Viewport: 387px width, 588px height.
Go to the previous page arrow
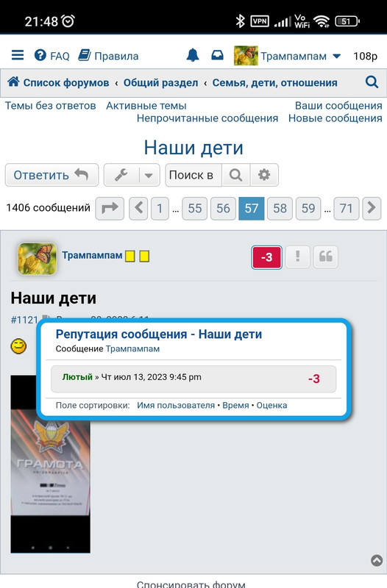[x=138, y=208]
